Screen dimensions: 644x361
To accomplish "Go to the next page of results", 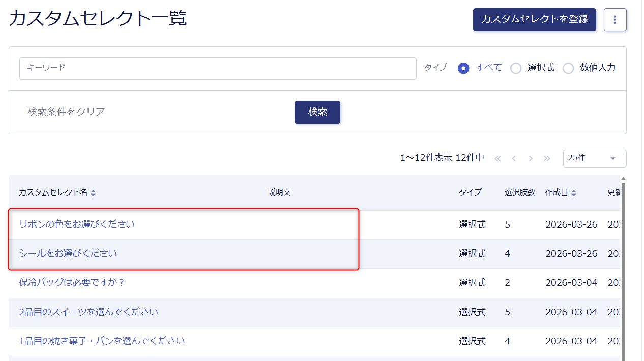I will pyautogui.click(x=531, y=158).
